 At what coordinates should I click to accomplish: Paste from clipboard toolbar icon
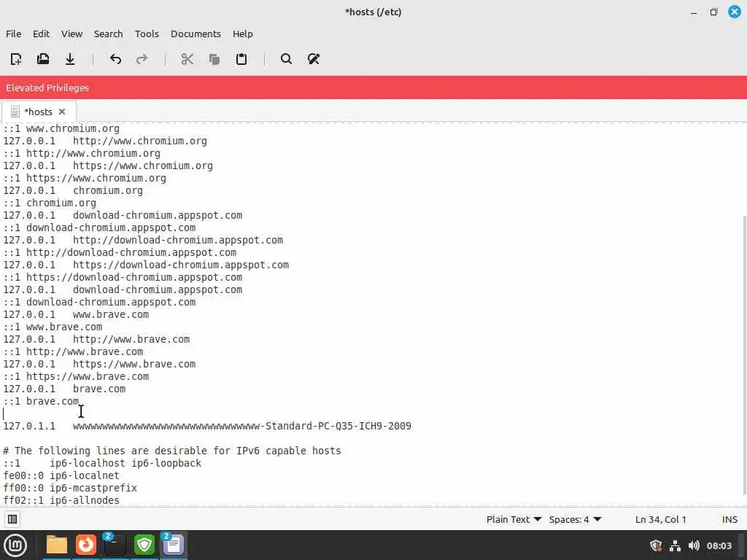(x=241, y=59)
